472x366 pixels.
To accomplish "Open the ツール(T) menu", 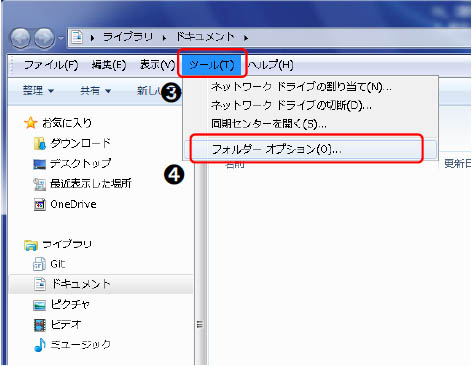I will point(211,64).
